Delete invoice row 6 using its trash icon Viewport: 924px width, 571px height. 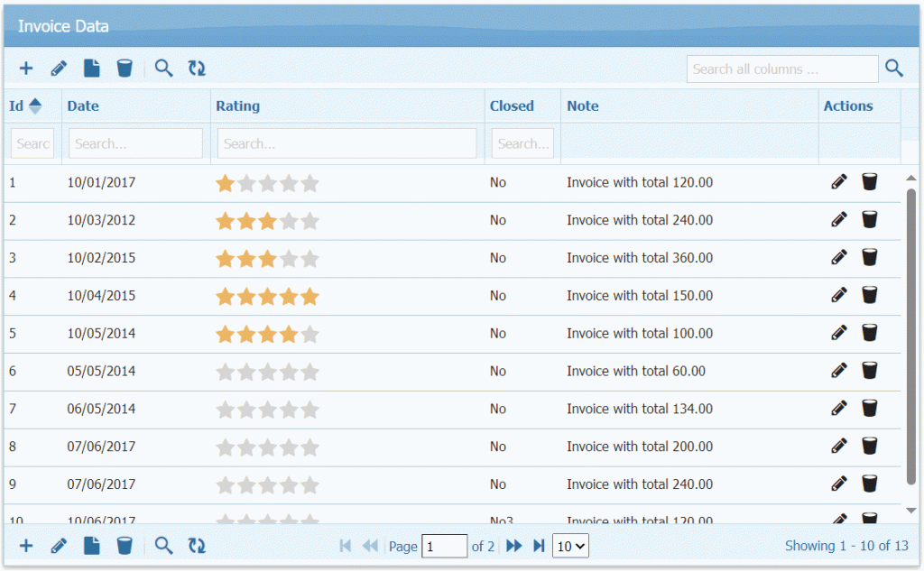(869, 371)
